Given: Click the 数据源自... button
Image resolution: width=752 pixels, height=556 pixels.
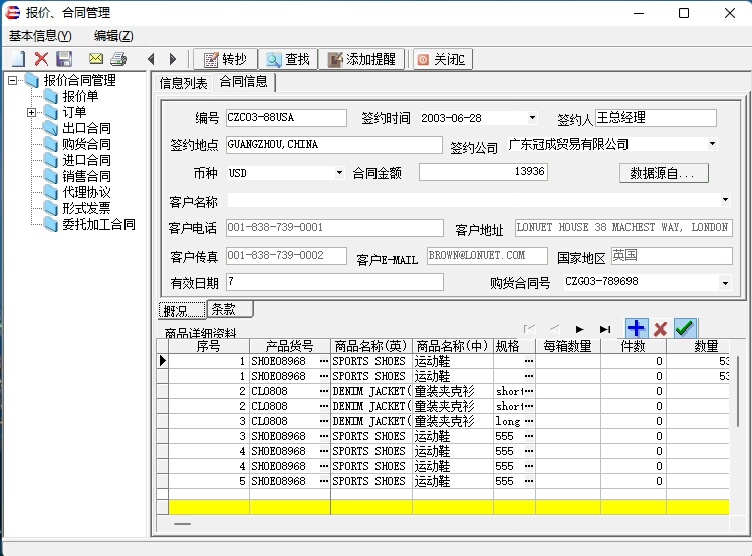Looking at the screenshot, I should tap(663, 173).
